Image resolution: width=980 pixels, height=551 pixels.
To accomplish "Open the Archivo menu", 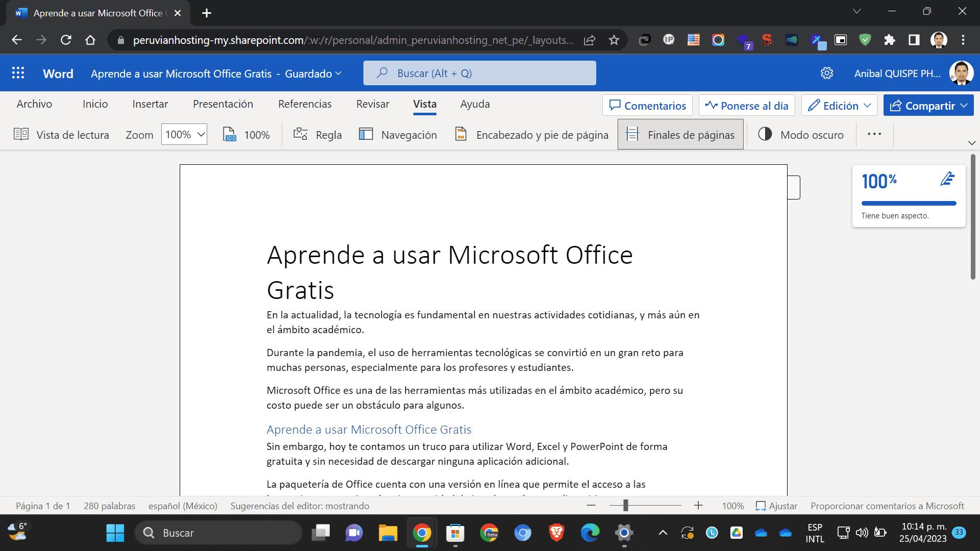I will click(34, 104).
